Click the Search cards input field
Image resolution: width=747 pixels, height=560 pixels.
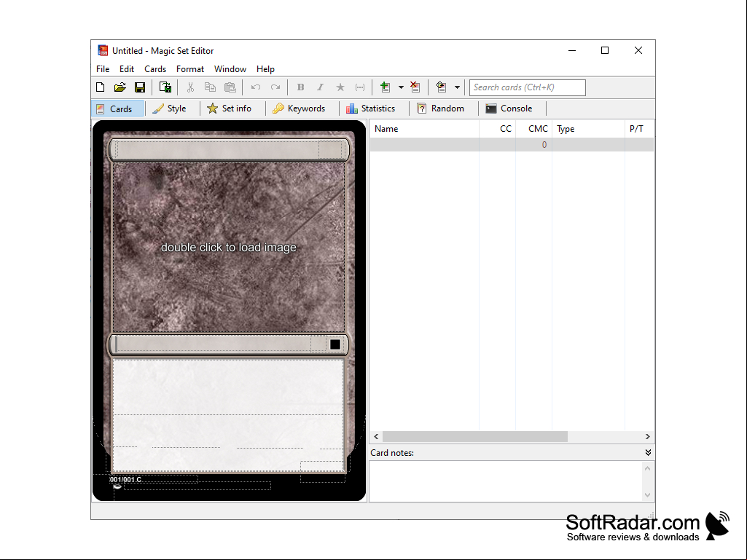[x=528, y=87]
